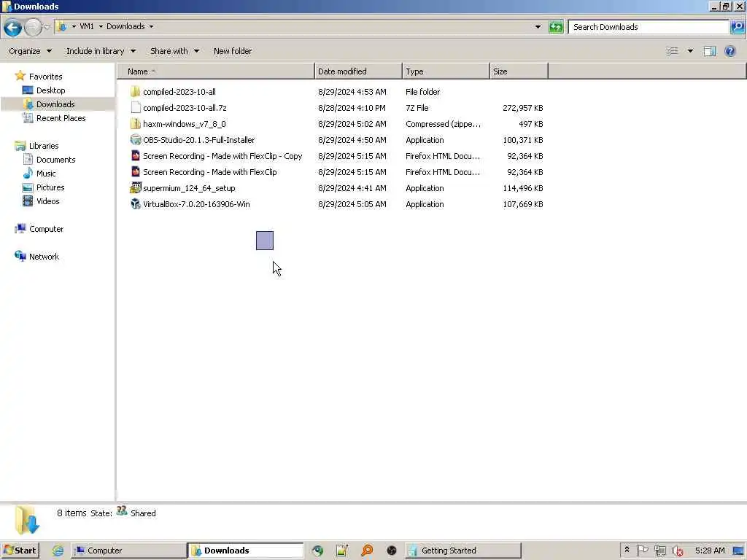The image size is (747, 560).
Task: Select the haxm-windows_v7_8_0 zip icon
Action: coord(135,124)
